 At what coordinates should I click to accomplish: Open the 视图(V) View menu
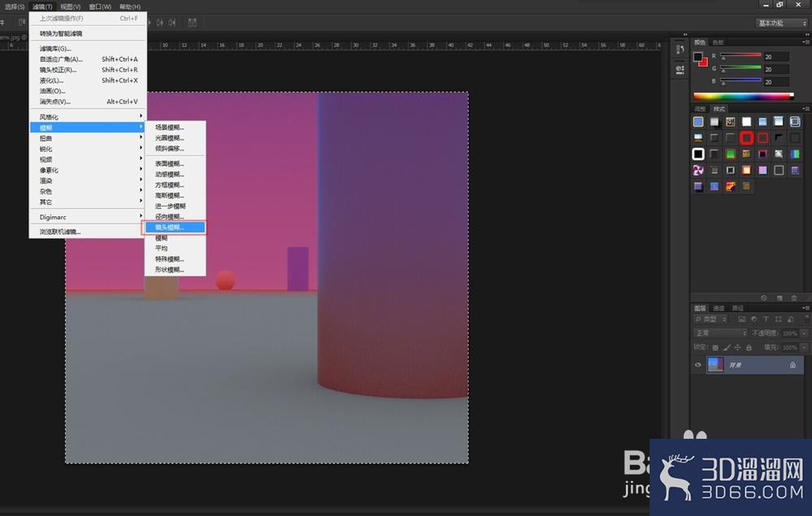[70, 7]
